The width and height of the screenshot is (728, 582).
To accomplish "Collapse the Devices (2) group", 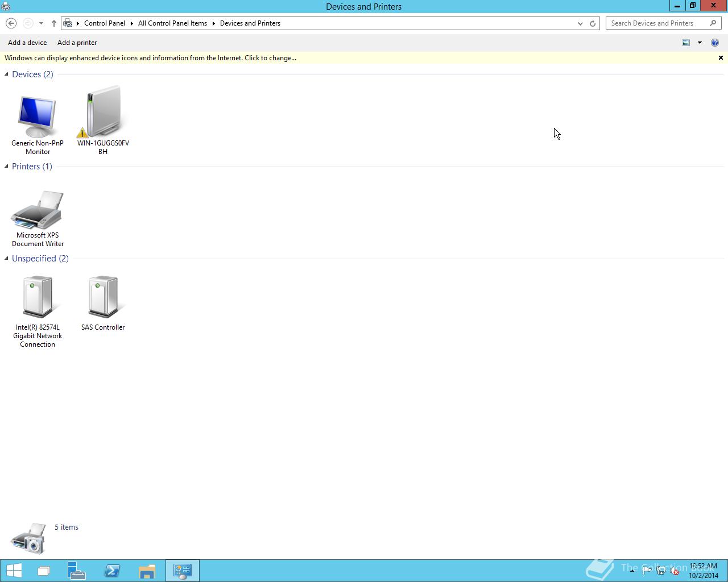I will click(6, 74).
